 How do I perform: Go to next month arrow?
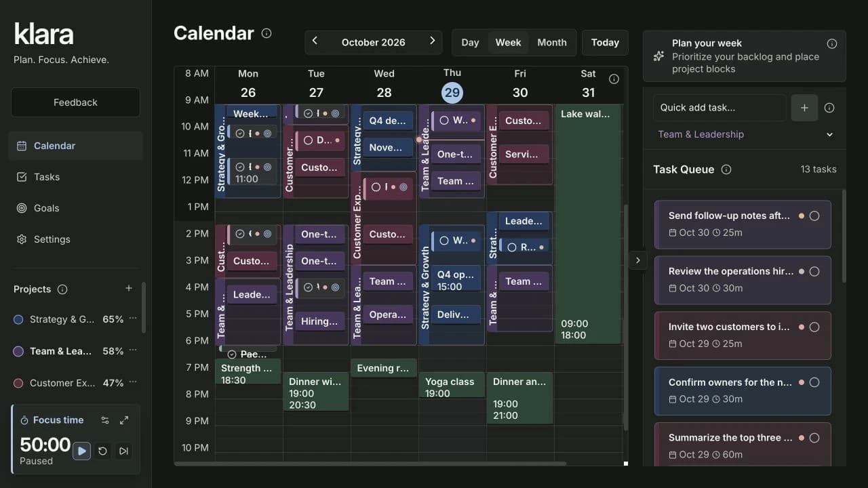tap(432, 41)
